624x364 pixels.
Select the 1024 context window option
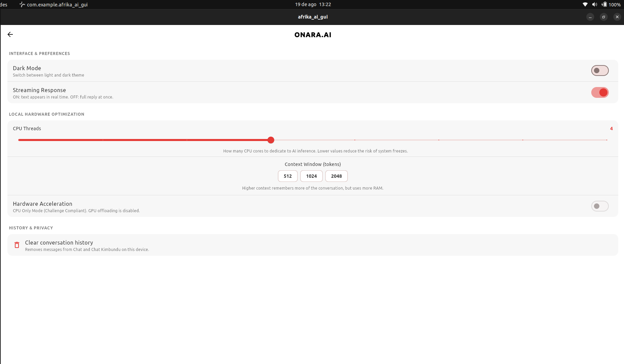(x=311, y=176)
